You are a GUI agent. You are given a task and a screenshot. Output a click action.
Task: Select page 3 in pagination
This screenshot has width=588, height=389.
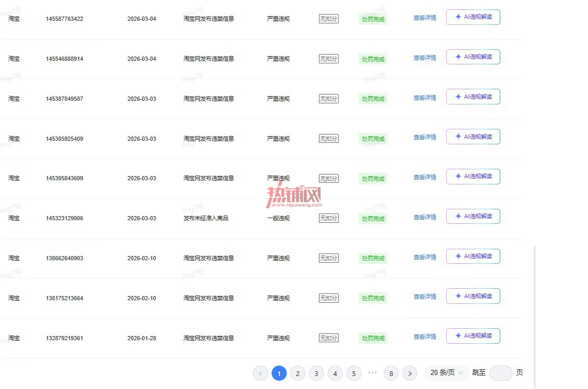[316, 373]
